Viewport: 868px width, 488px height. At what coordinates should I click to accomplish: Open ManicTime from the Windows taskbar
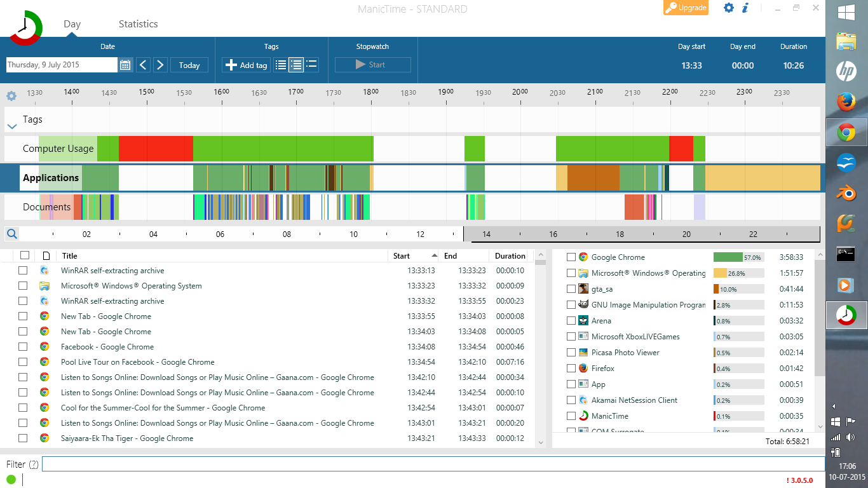tap(846, 315)
